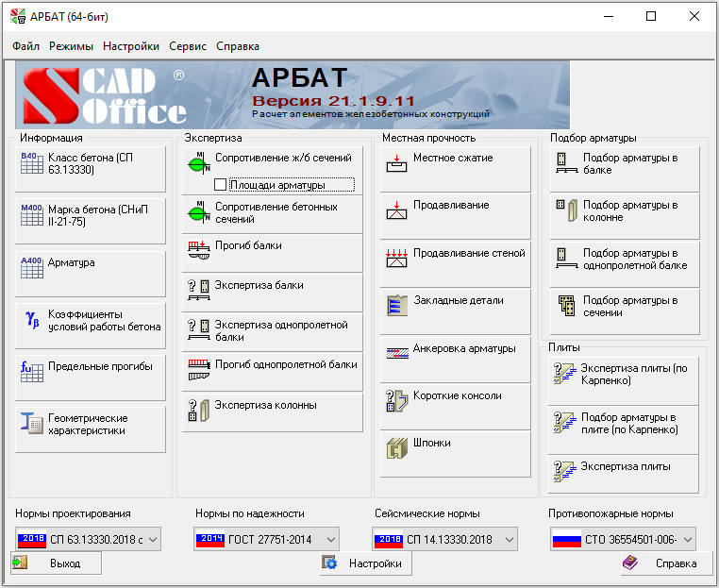Click the bottom Настройки button
This screenshot has height=588, width=719.
(366, 563)
